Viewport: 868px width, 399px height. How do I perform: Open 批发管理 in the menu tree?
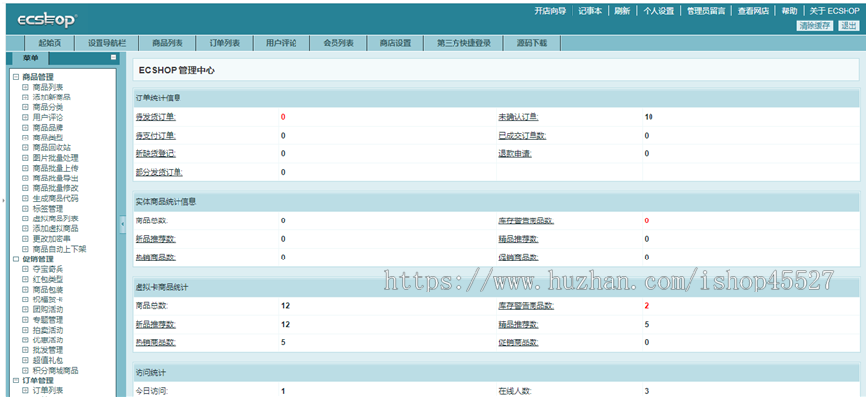pyautogui.click(x=48, y=350)
